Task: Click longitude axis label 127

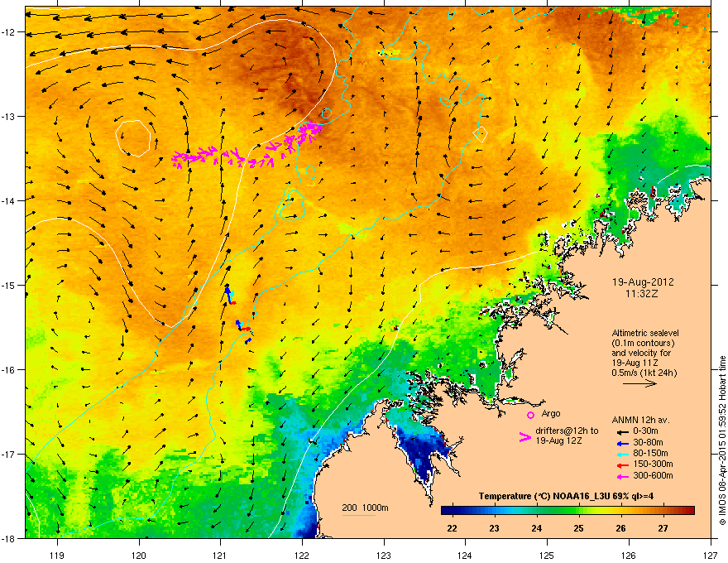Action: (711, 555)
